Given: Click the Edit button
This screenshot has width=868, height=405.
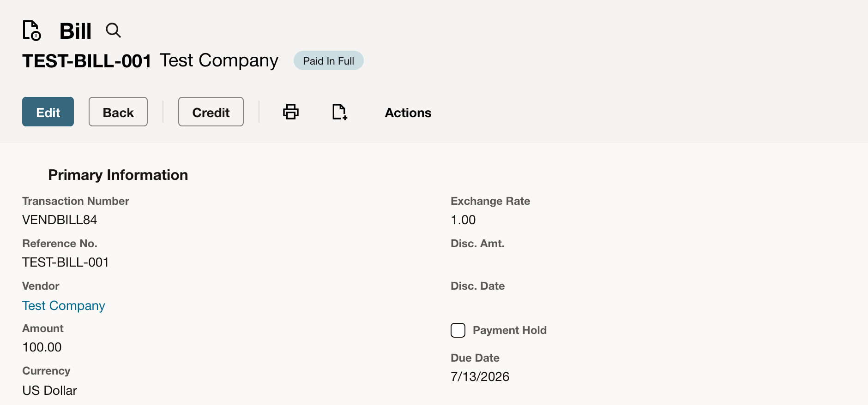Looking at the screenshot, I should click(x=48, y=112).
